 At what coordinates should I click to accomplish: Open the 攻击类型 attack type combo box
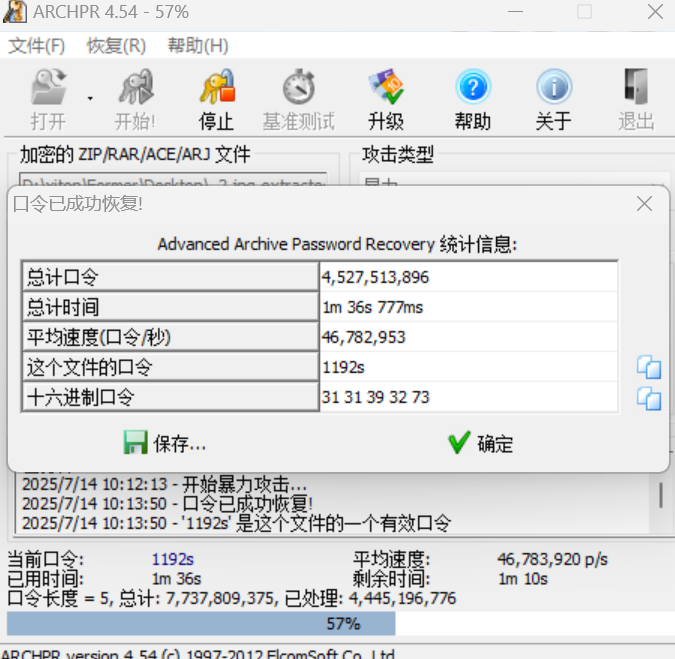[x=513, y=184]
